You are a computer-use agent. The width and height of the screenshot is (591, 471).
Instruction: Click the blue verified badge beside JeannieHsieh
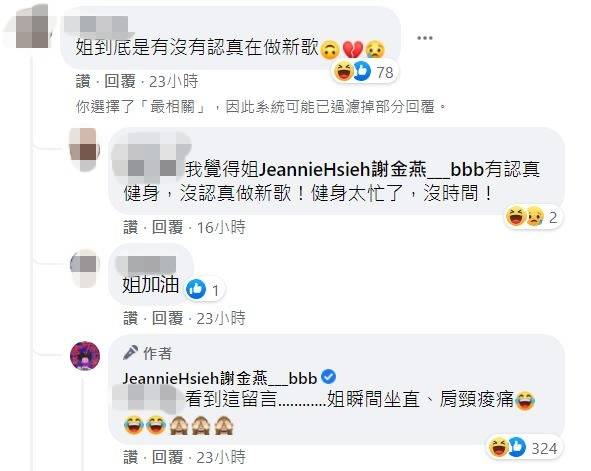click(x=329, y=376)
